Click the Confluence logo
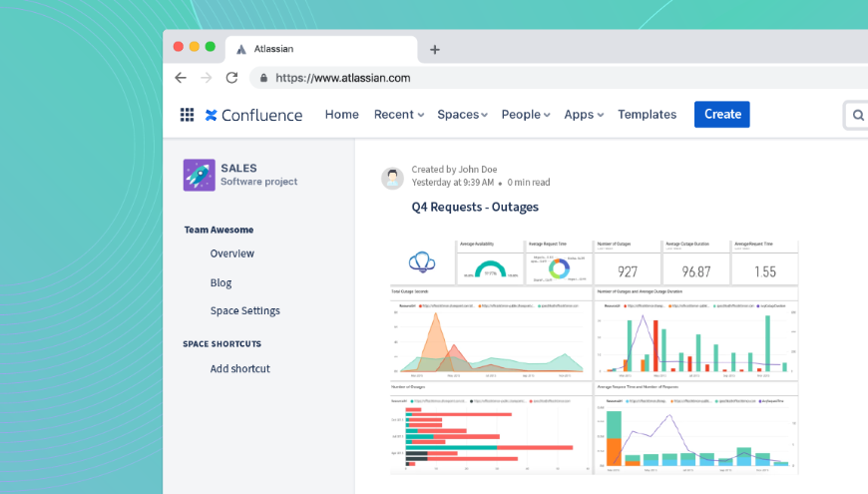Screen dimensions: 868x494 point(254,115)
